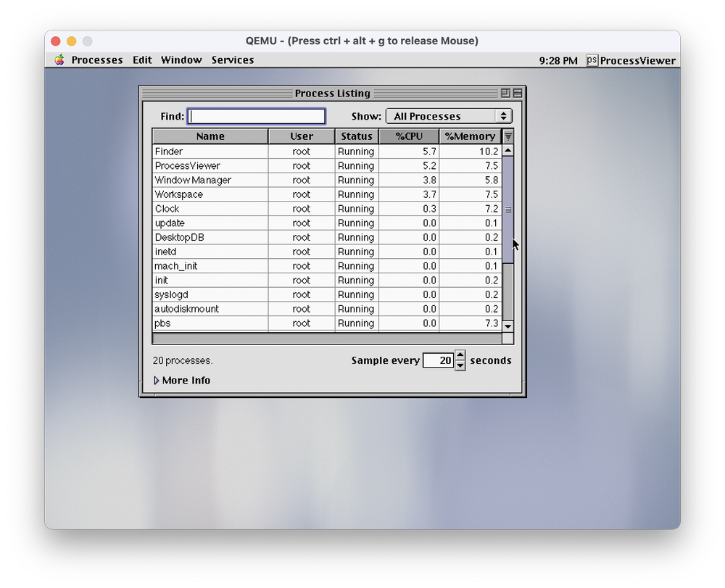This screenshot has height=588, width=725.
Task: Select the inetd process row
Action: (327, 252)
